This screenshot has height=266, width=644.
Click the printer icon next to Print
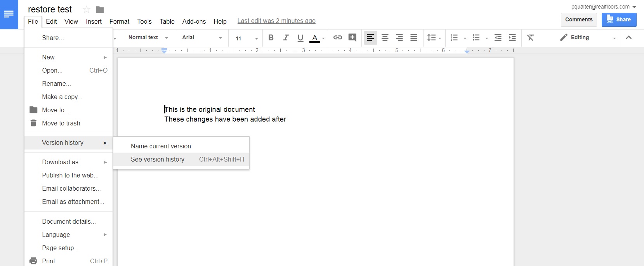pyautogui.click(x=34, y=261)
